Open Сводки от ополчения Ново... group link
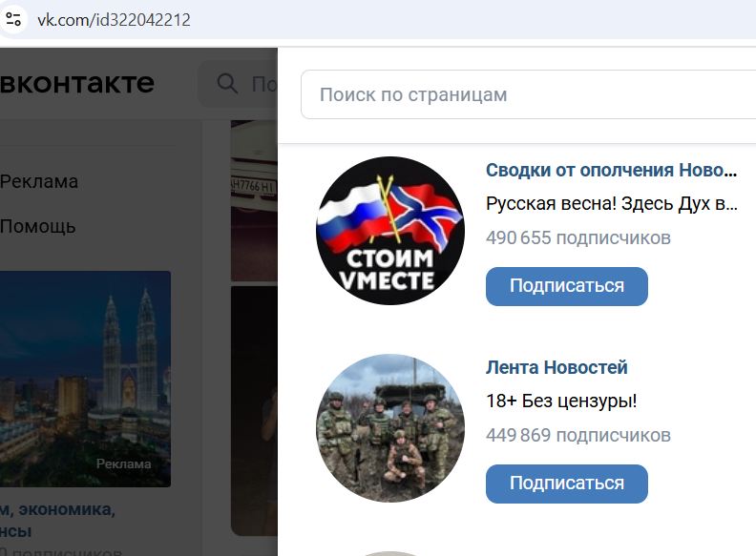The height and width of the screenshot is (556, 756). pos(611,170)
